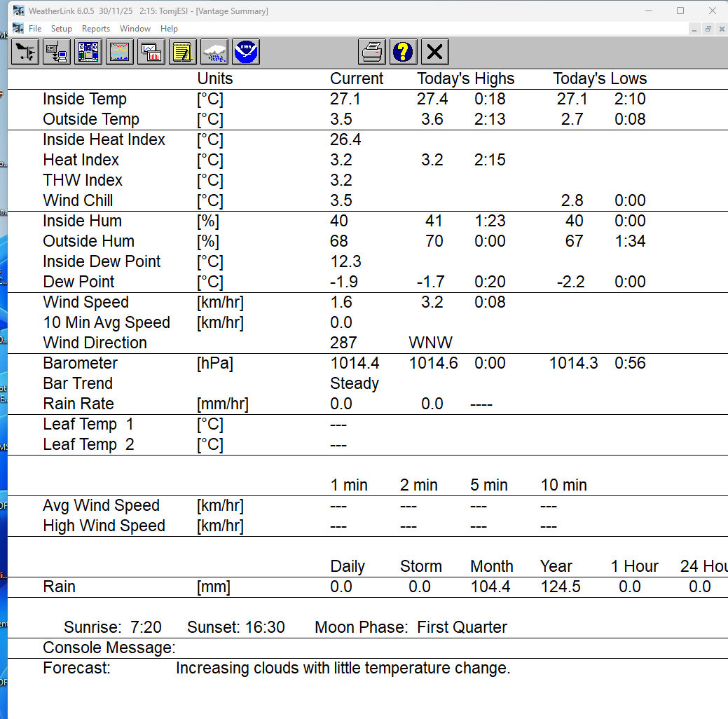The image size is (728, 719).
Task: Open help with yellow question mark icon
Action: tap(404, 52)
